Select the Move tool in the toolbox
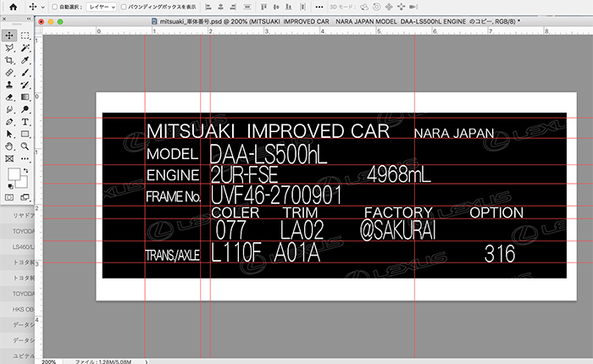 coord(9,36)
